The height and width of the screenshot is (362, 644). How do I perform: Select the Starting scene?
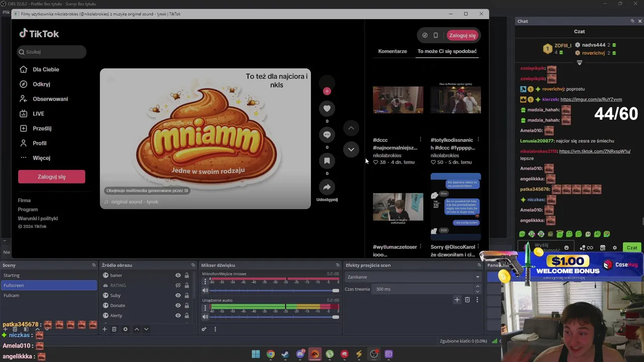49,276
